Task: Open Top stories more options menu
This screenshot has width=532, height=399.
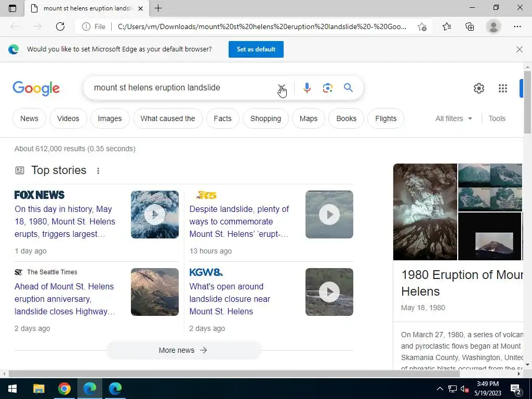Action: tap(98, 170)
